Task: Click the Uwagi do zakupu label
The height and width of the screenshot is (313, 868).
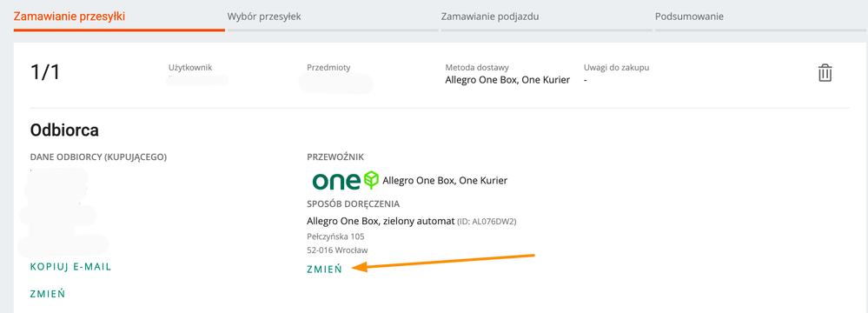Action: point(616,68)
